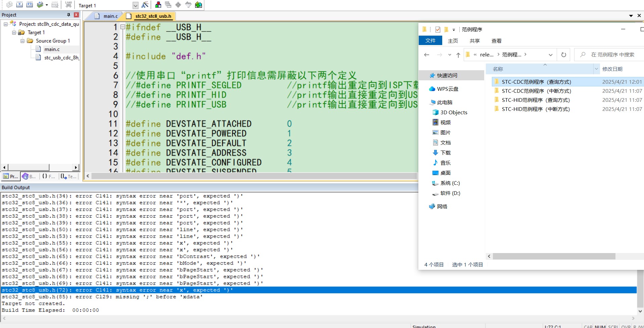Screen dimensions: 644x328
Task: Click the Explorer back arrow
Action: point(427,54)
